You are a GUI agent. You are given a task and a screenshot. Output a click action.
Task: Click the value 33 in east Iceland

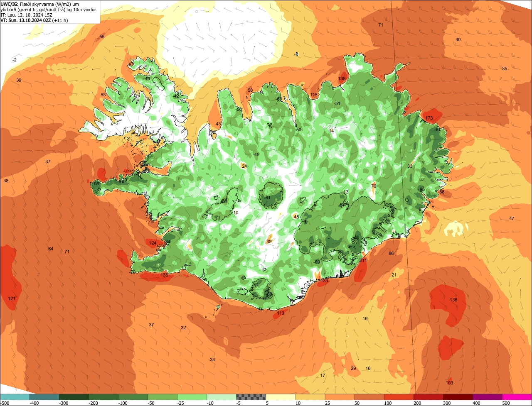410,166
